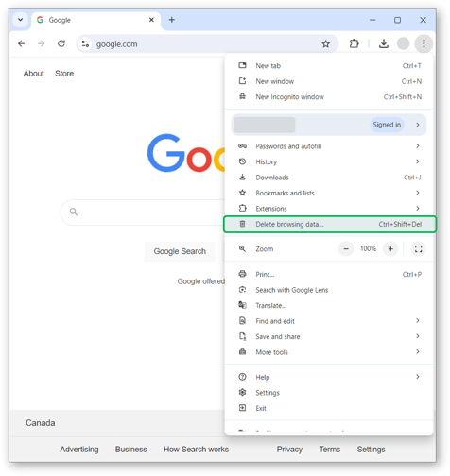Expand Bookmarks and lists arrow
This screenshot has width=450, height=476.
coord(418,193)
